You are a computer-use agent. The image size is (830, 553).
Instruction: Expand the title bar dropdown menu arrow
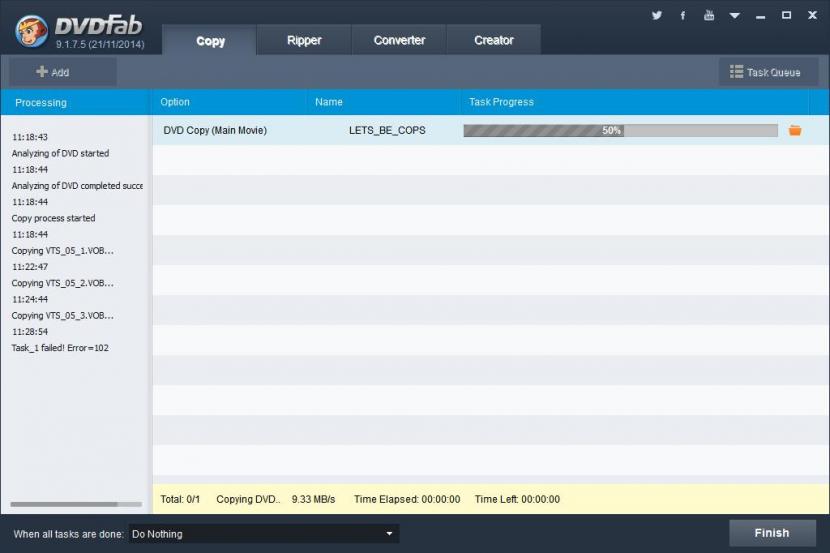[x=735, y=15]
